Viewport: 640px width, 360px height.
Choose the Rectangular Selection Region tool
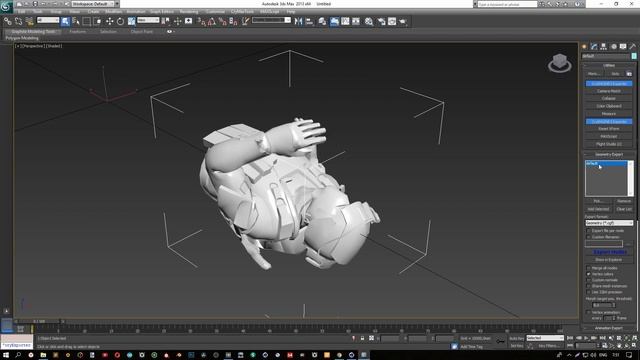[87, 21]
